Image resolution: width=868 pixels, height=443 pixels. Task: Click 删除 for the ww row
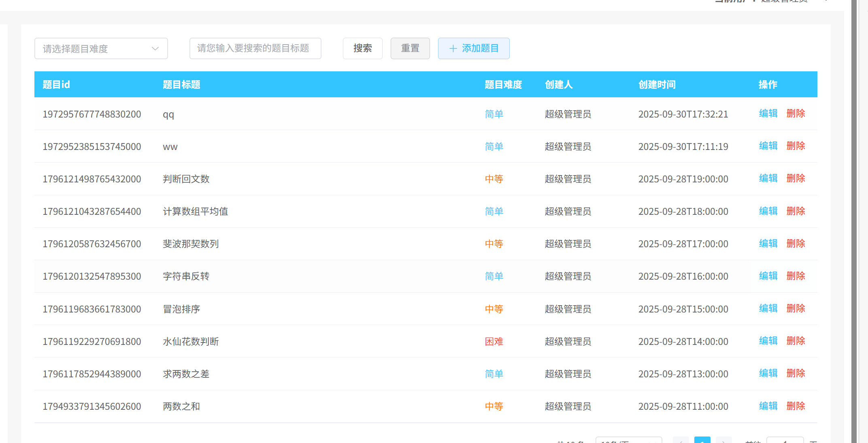(796, 146)
